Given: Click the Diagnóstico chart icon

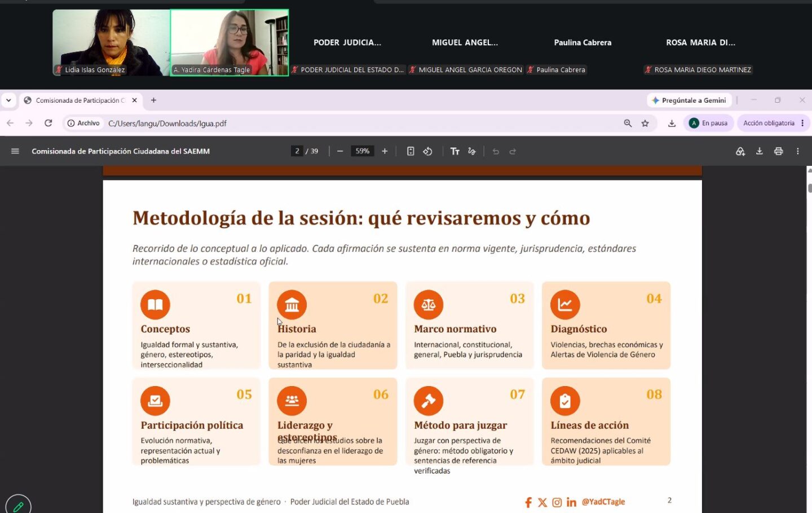Looking at the screenshot, I should tap(565, 305).
